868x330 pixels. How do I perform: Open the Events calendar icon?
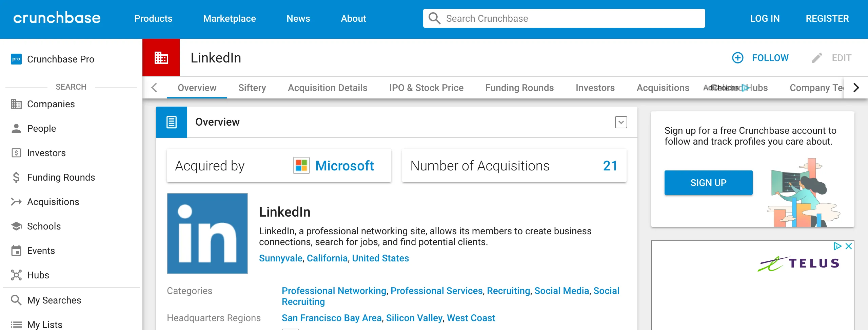[x=16, y=251]
